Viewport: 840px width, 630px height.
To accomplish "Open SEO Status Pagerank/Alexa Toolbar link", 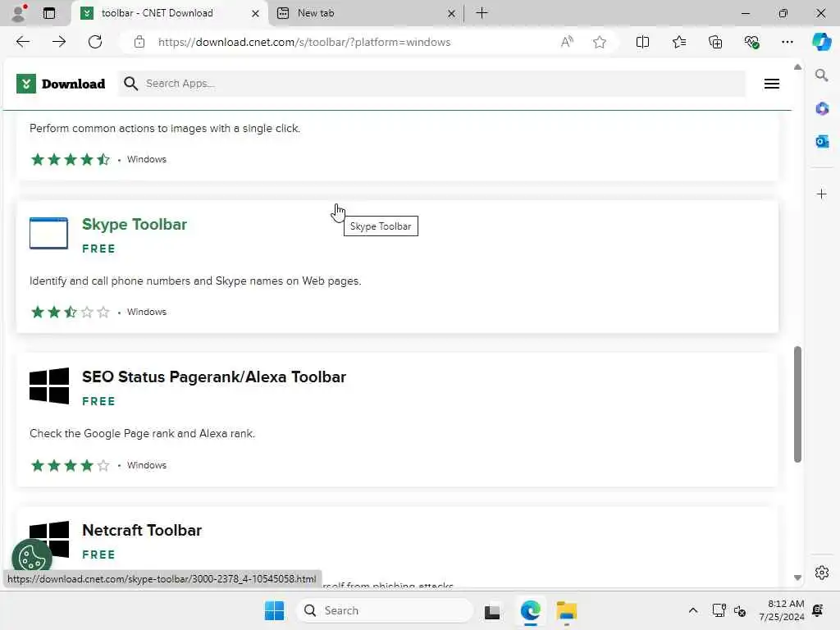I will (214, 377).
